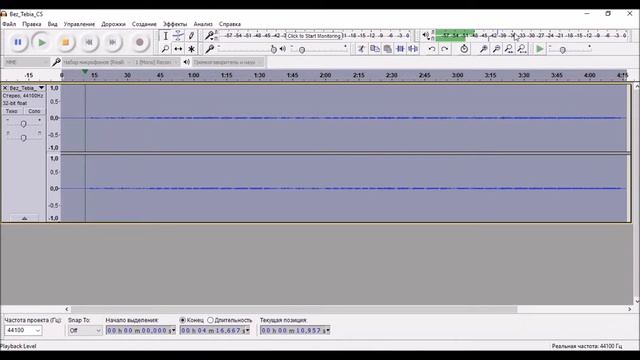640x360 pixels.
Task: Undo the last action
Action: (432, 49)
